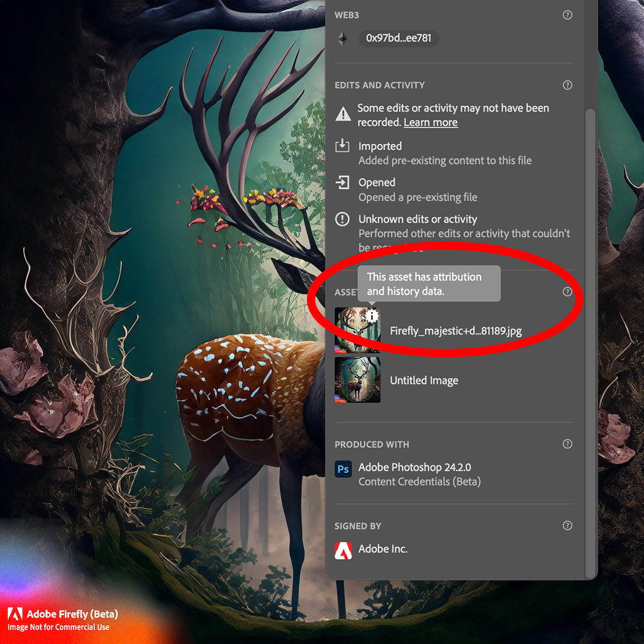Open help for the WEB3 section
644x644 pixels.
pos(567,15)
